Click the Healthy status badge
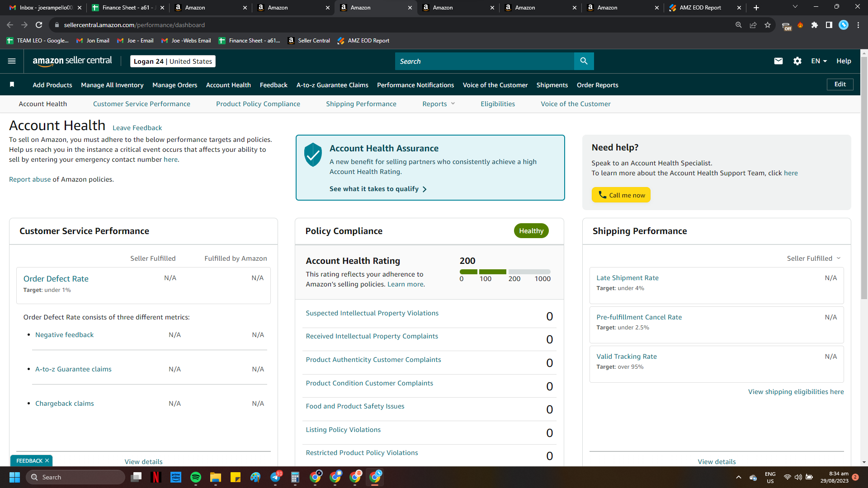 [531, 231]
